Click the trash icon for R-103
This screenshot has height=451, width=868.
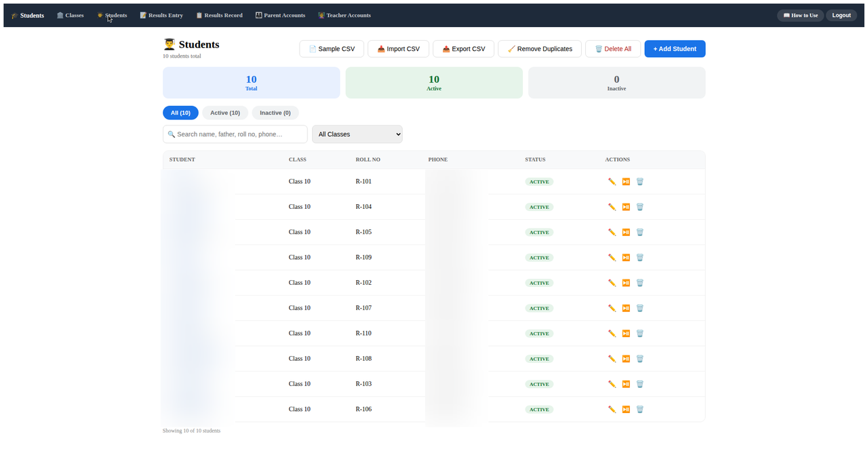639,384
